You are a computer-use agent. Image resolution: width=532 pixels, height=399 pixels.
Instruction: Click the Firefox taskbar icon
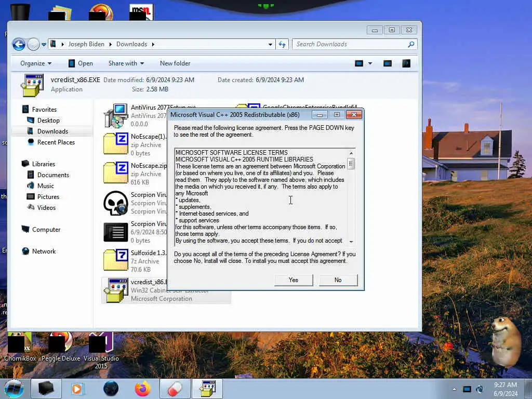(143, 389)
